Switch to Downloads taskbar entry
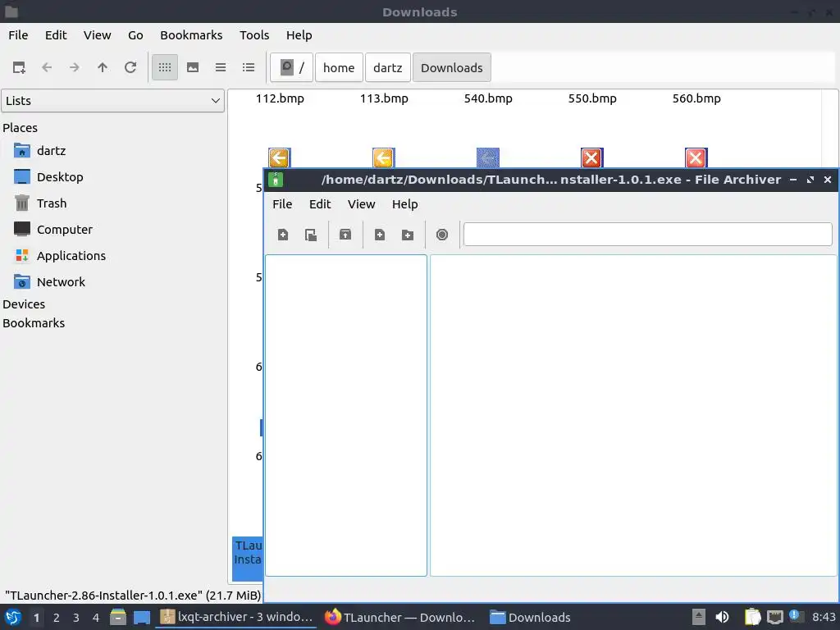The height and width of the screenshot is (630, 840). [531, 618]
